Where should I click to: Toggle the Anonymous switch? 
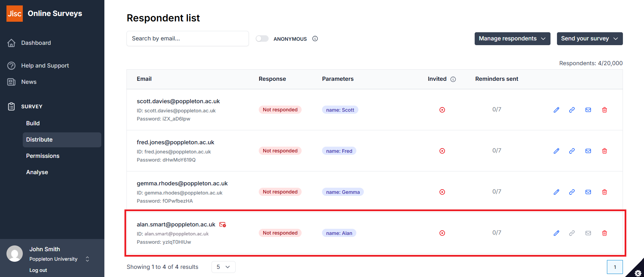coord(262,39)
